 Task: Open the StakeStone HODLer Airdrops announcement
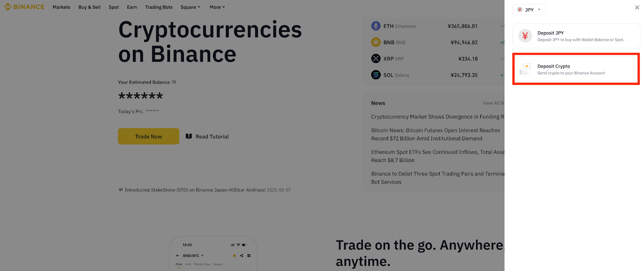195,190
